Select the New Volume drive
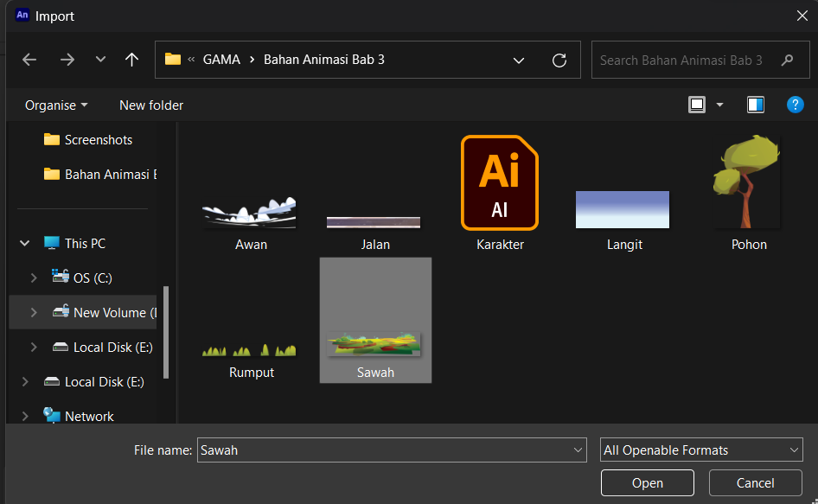Image resolution: width=818 pixels, height=504 pixels. tap(105, 313)
